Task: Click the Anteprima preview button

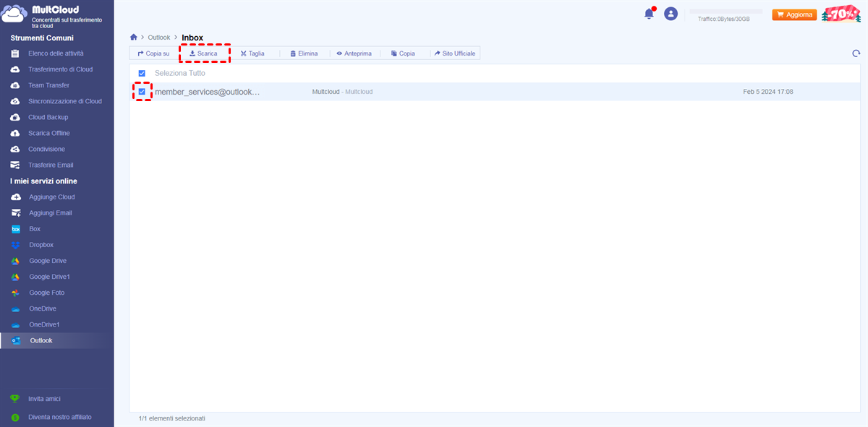Action: tap(354, 53)
